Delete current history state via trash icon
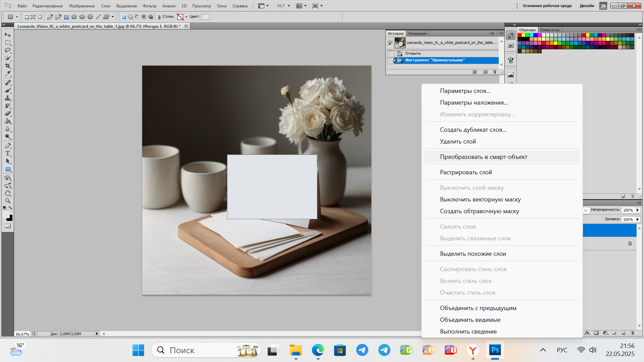The image size is (644, 362). [494, 72]
